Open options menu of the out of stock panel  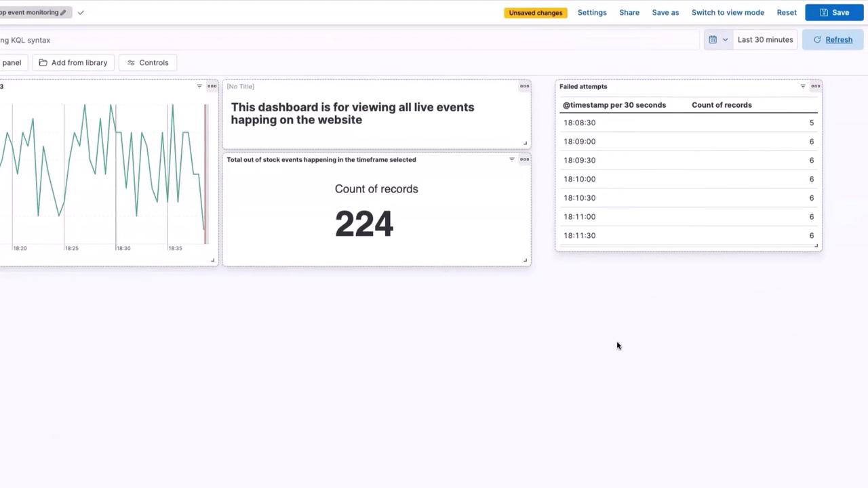[x=524, y=159]
